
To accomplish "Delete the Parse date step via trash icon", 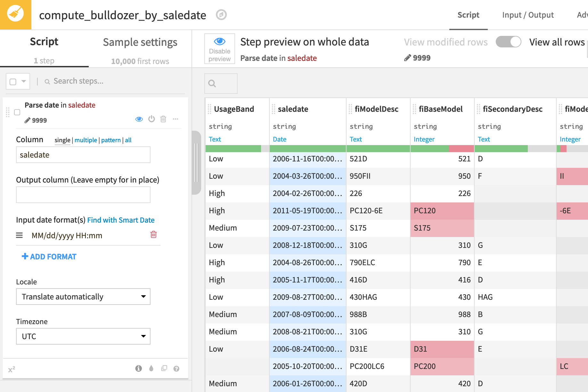I will (163, 119).
